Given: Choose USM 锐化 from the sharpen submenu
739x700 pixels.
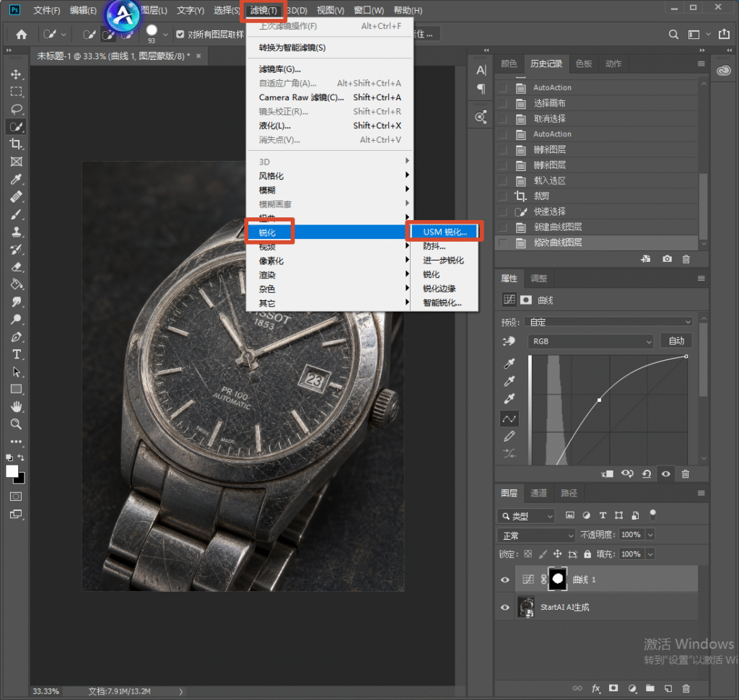Looking at the screenshot, I should pyautogui.click(x=445, y=232).
